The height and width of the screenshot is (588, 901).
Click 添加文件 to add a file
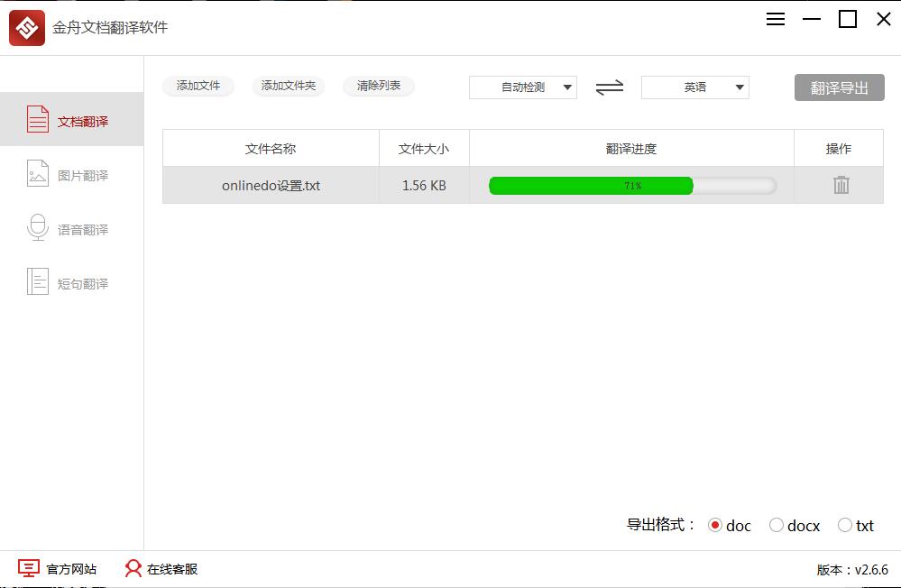coord(198,87)
